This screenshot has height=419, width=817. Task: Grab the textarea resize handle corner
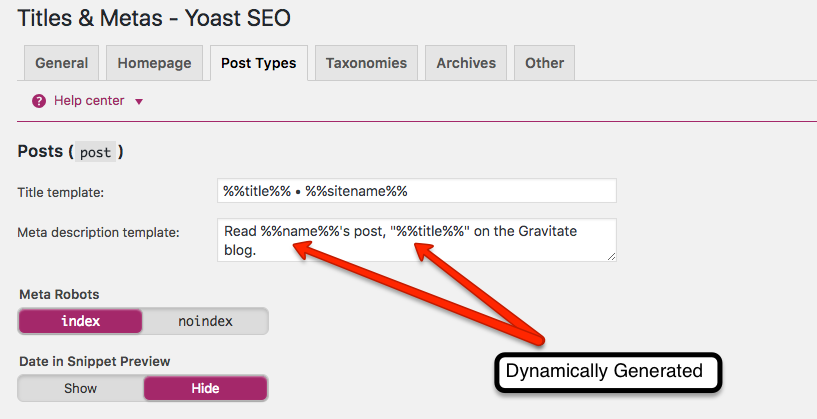click(611, 256)
